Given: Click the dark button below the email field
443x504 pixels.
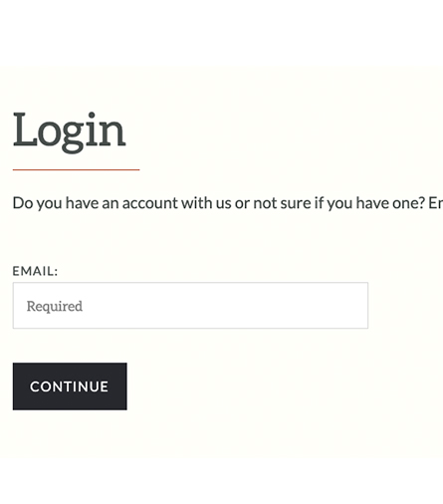Looking at the screenshot, I should coord(70,386).
